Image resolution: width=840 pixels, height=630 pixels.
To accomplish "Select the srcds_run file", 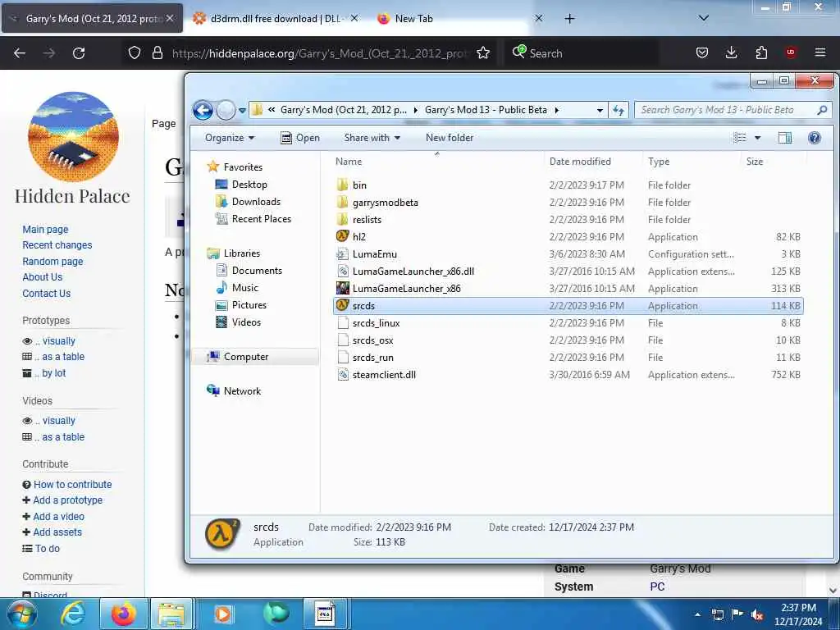I will [373, 358].
